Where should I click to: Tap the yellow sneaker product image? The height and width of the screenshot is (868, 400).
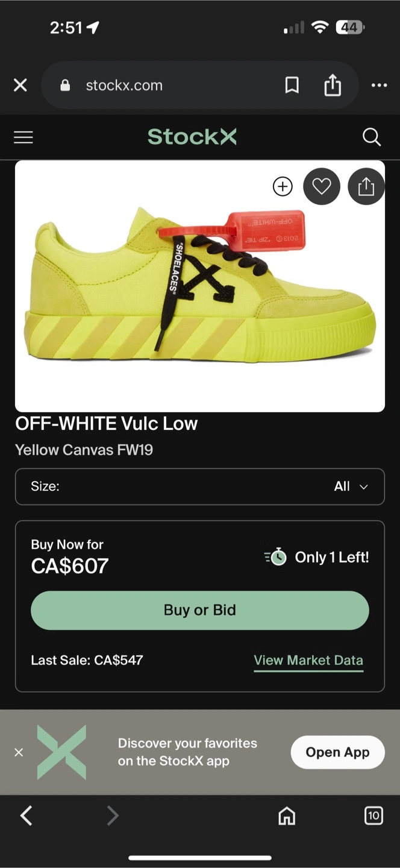coord(200,286)
